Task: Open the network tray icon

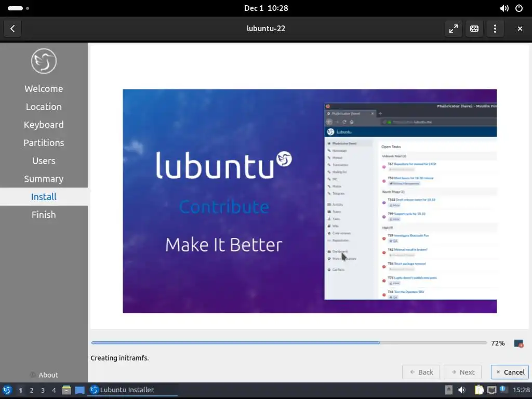Action: pyautogui.click(x=491, y=390)
